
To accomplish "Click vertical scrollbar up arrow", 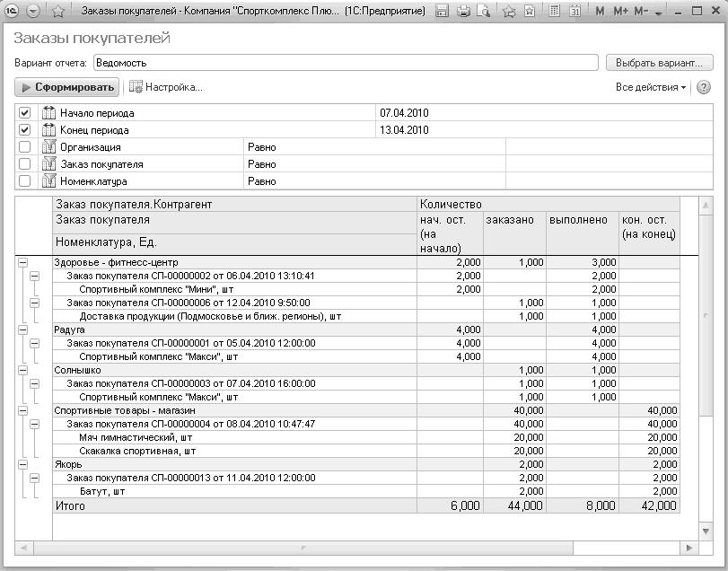I will pyautogui.click(x=706, y=206).
